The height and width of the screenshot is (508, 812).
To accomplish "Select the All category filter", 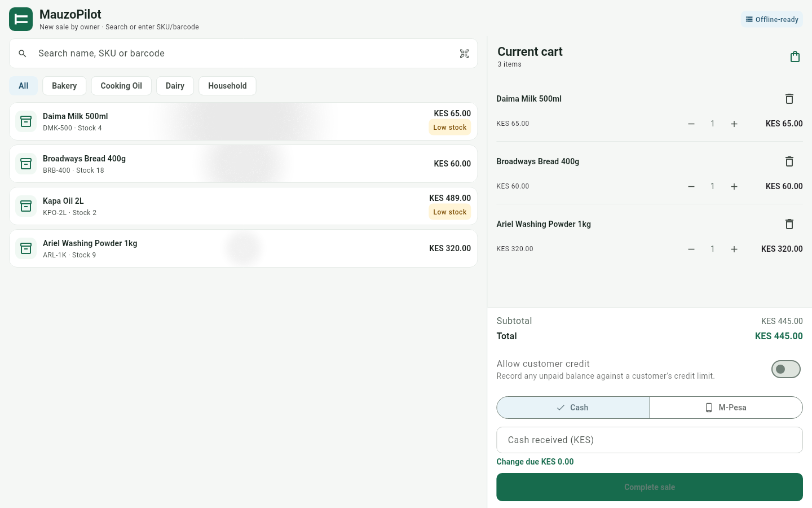I will (23, 86).
